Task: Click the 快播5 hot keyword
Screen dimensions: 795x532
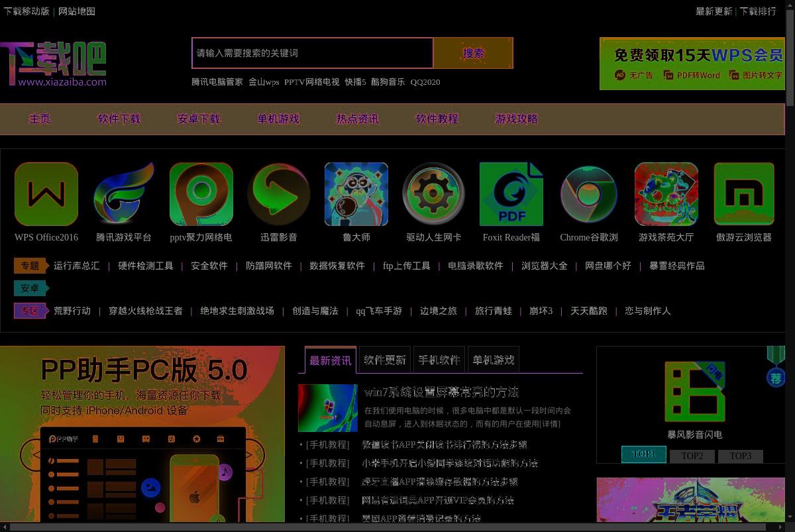Action: [x=355, y=82]
